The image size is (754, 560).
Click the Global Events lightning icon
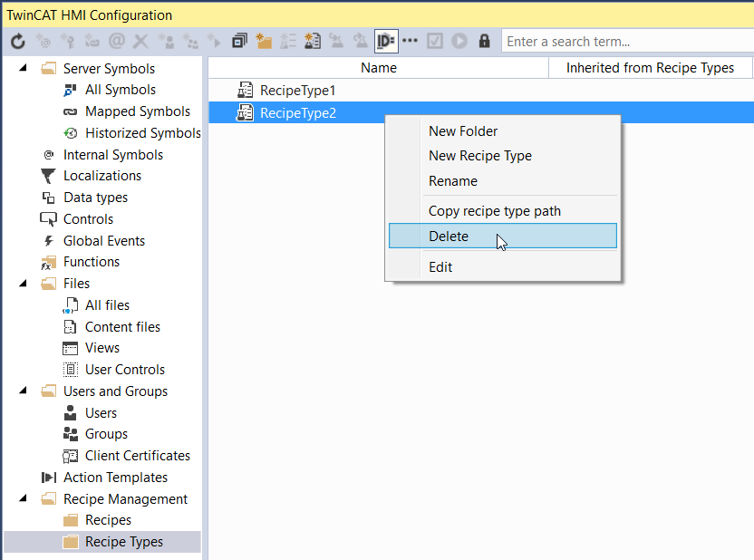[48, 241]
